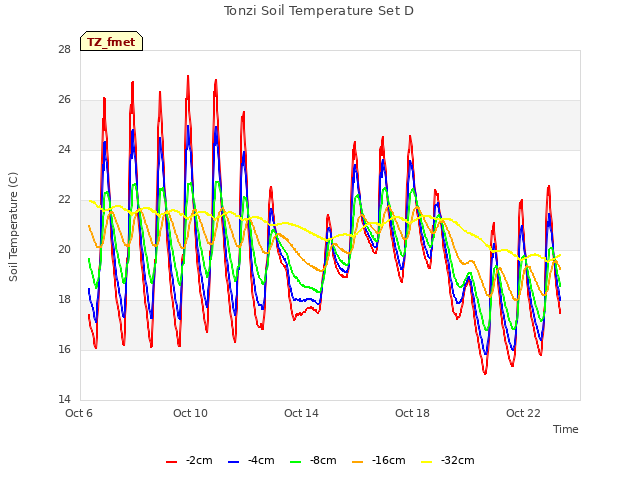This screenshot has height=480, width=640.
Task: Click the yellow -32cm legend swatch
Action: 427,462
